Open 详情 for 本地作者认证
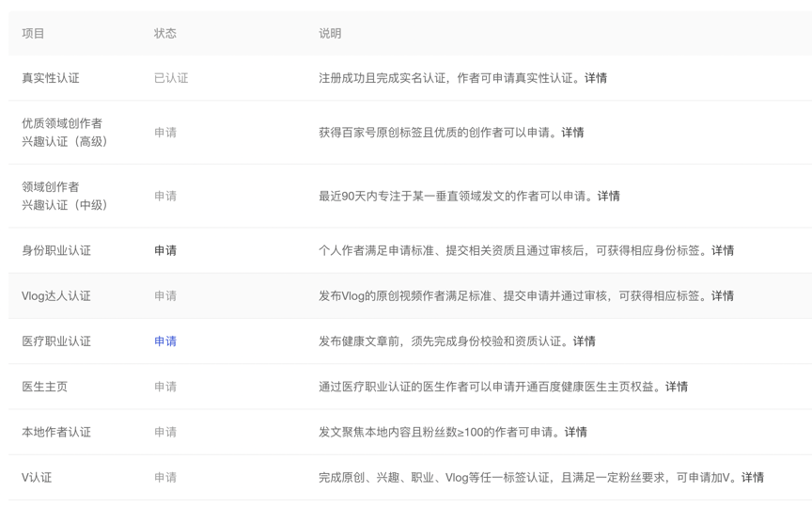The width and height of the screenshot is (812, 507). coord(575,432)
